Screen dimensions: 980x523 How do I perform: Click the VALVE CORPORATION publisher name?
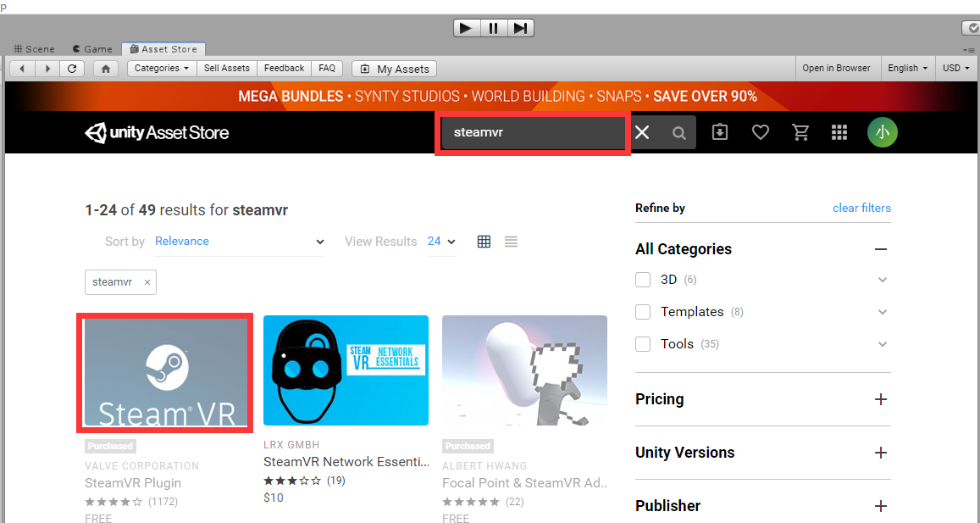point(141,466)
